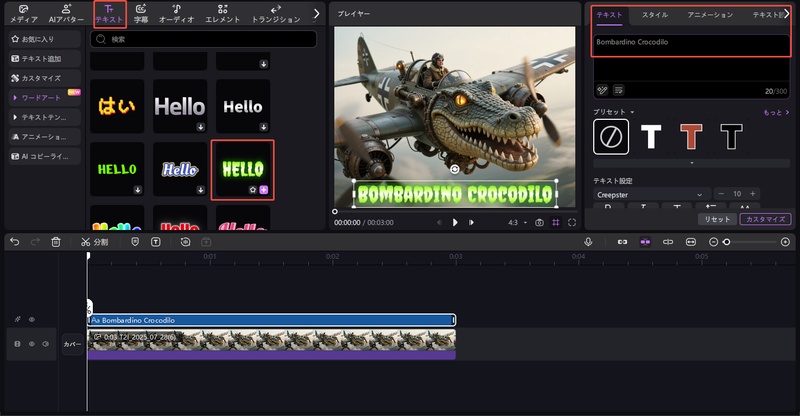The width and height of the screenshot is (800, 416).
Task: Open the AIアバター tab
Action: [x=66, y=14]
